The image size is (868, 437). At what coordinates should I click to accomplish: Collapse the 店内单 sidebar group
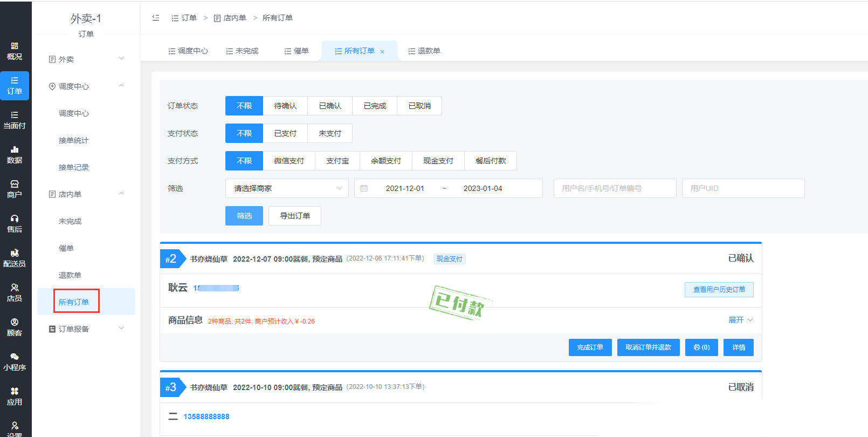pyautogui.click(x=86, y=194)
